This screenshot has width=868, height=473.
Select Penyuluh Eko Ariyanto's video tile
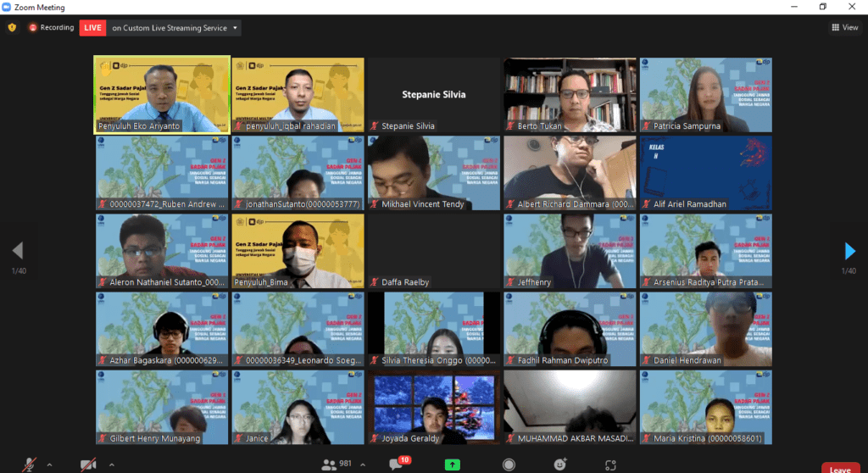[162, 94]
